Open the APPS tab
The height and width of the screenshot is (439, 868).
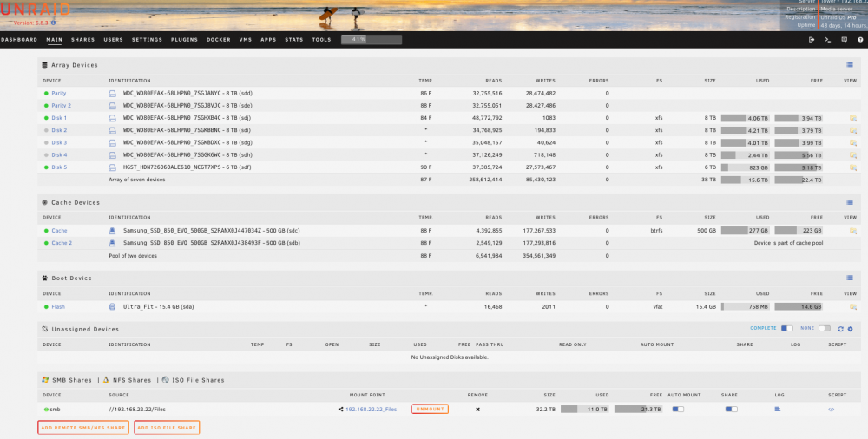click(x=268, y=40)
